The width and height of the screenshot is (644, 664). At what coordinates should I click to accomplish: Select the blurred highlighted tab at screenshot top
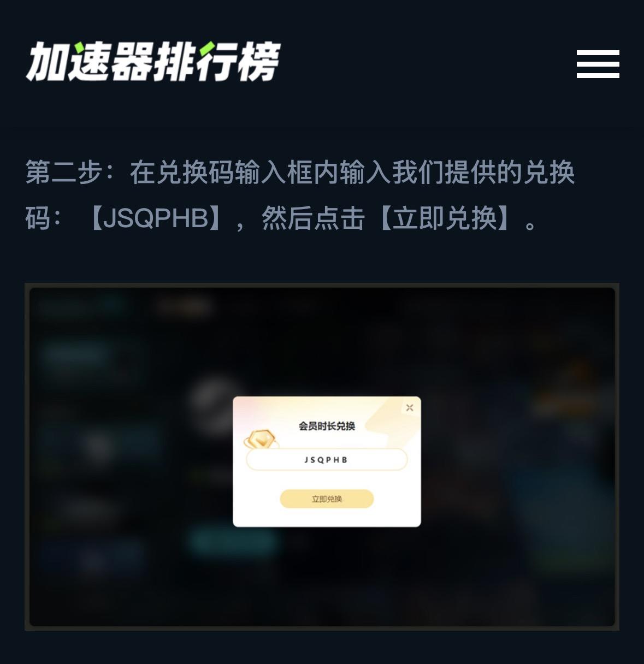(184, 307)
